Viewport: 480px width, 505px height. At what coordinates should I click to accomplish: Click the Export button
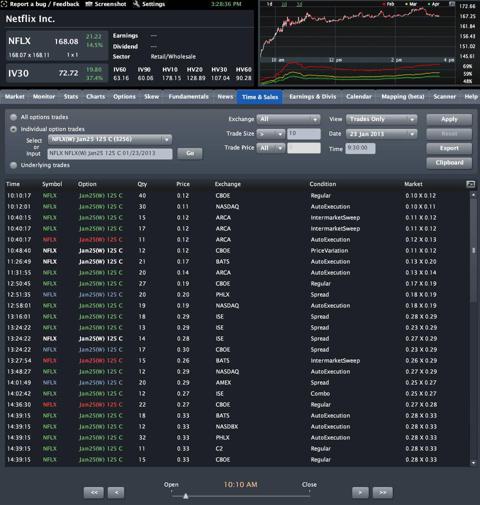pyautogui.click(x=449, y=148)
